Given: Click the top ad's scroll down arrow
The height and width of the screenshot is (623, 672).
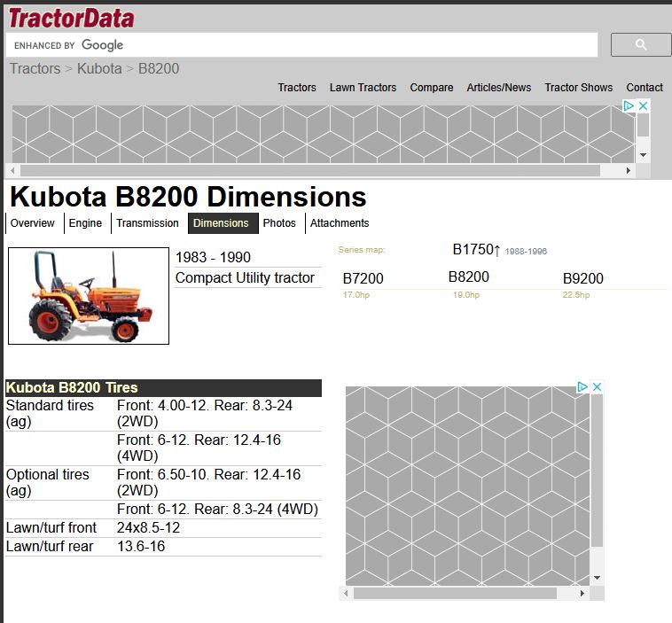Looking at the screenshot, I should [643, 155].
